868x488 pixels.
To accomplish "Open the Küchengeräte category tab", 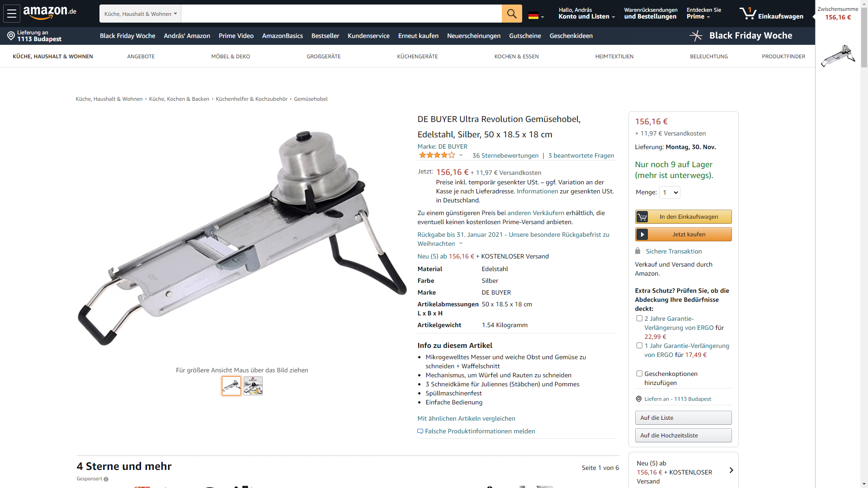I will tap(417, 56).
